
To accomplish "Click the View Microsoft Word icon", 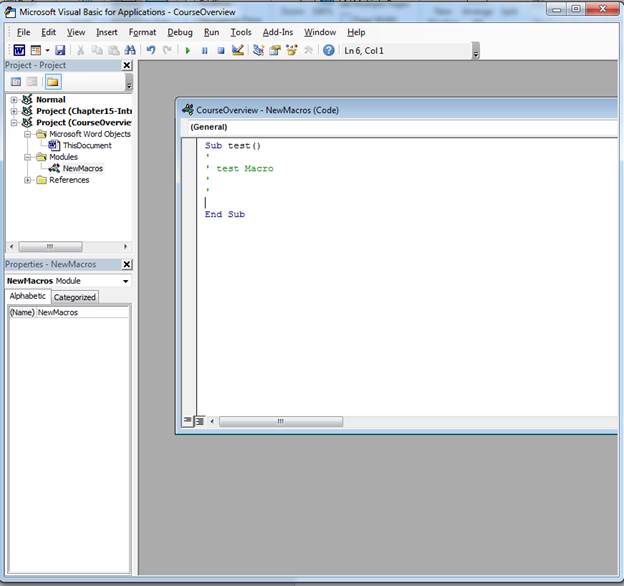I will [x=19, y=50].
